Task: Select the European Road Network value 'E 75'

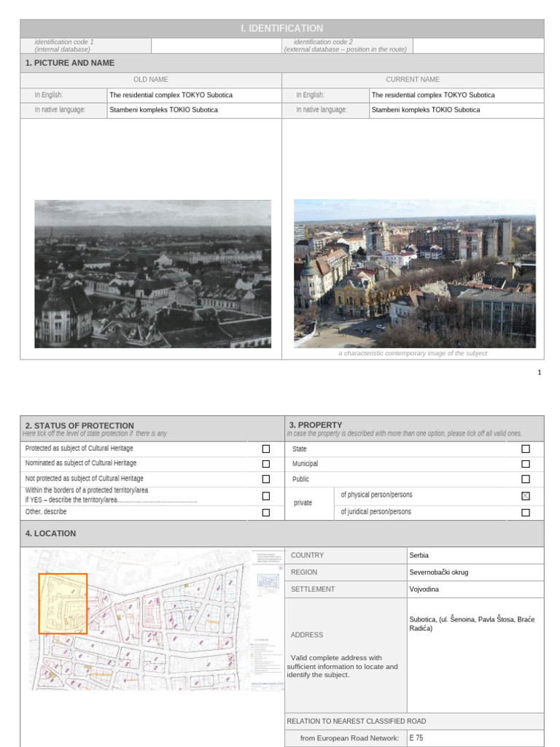Action: coord(416,738)
